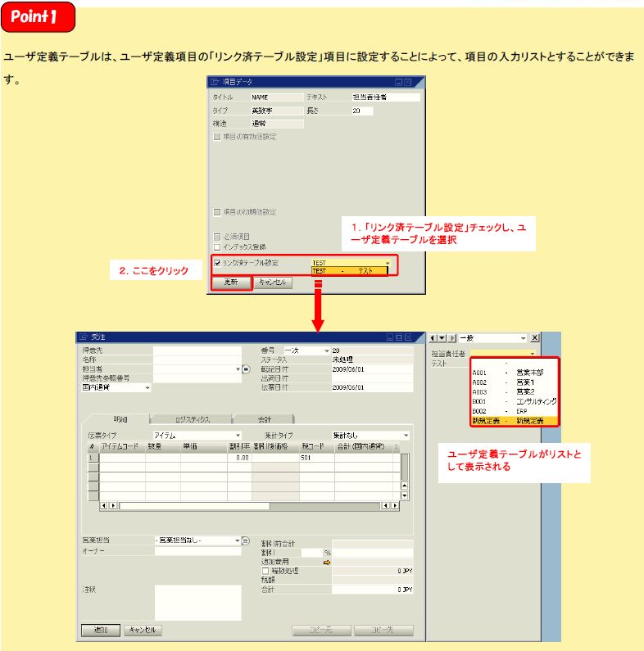This screenshot has width=644, height=651.
Task: Click table vertical scroll up arrow
Action: [404, 486]
